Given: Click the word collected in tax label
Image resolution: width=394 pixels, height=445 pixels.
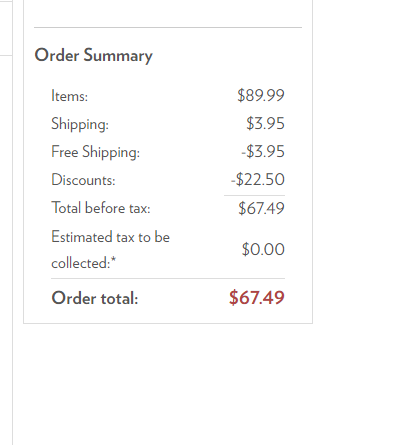Looking at the screenshot, I should point(79,263).
